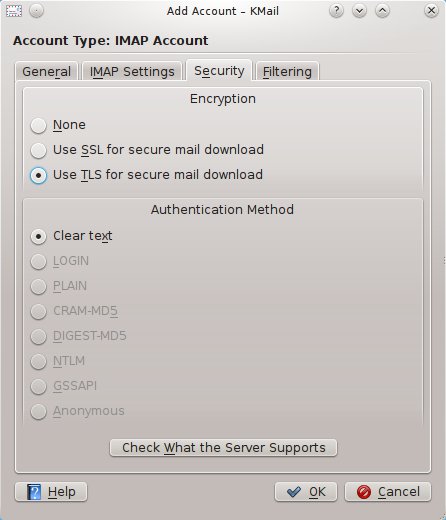Click the window menu icon in title bar
The image size is (446, 520).
(14, 11)
